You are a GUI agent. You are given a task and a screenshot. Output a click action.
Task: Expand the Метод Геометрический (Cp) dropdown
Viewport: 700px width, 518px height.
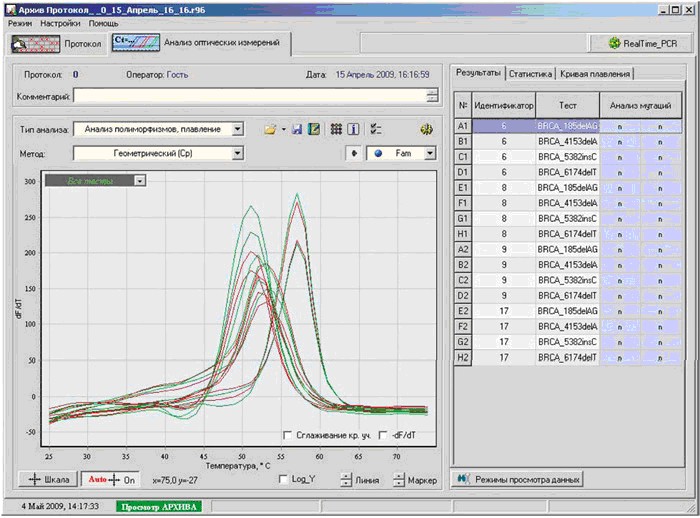(238, 154)
